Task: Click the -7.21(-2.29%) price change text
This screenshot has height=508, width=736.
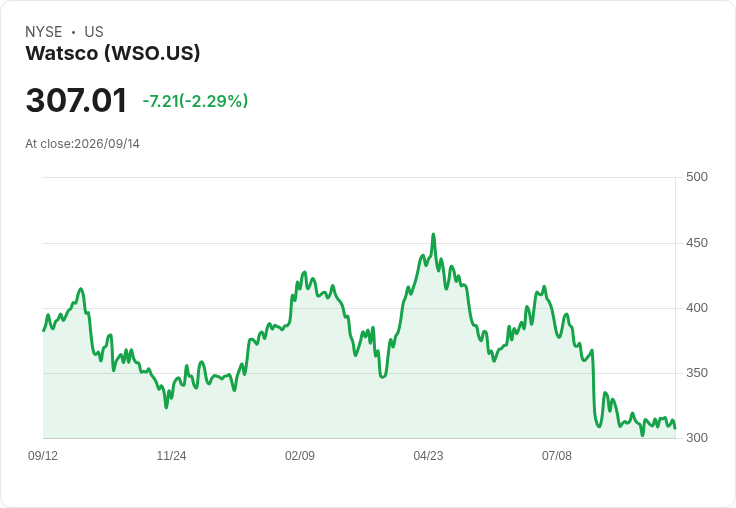Action: [x=195, y=101]
